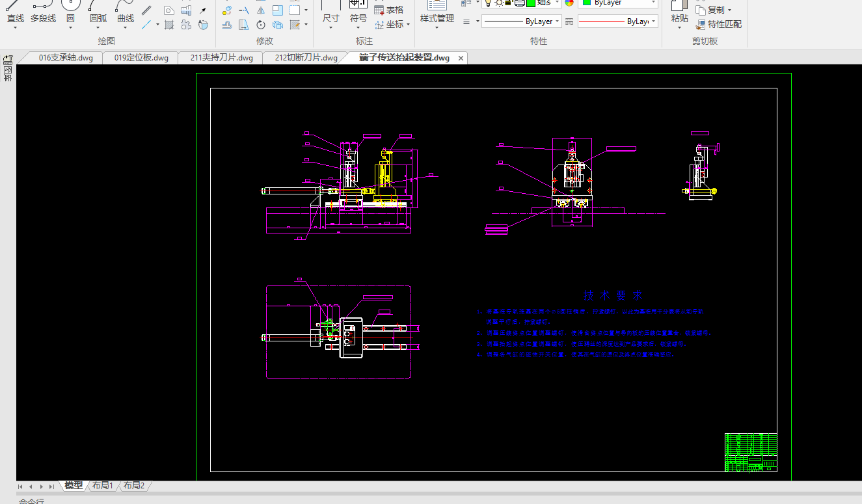The width and height of the screenshot is (862, 504).
Task: Select the 曲线 (Spline) tool
Action: 126,12
